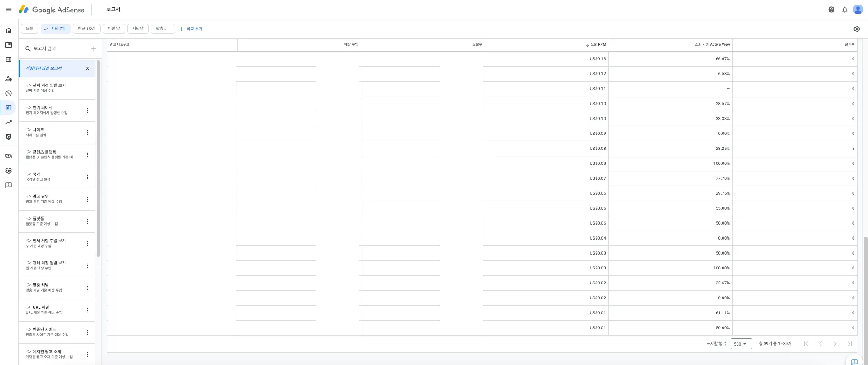868x365 pixels.
Task: Open more options for 맞춤 채널 report
Action: 87,288
